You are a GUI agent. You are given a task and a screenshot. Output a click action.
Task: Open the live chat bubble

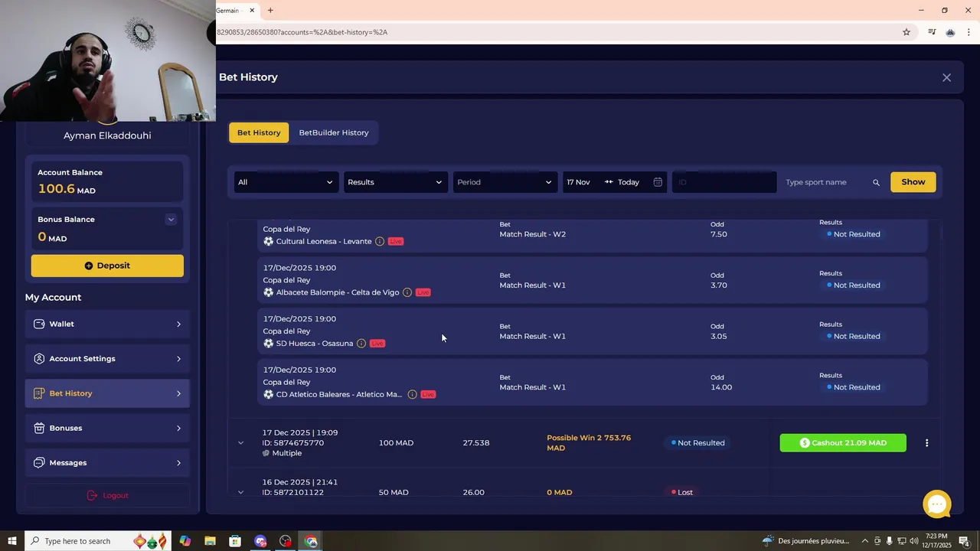937,504
